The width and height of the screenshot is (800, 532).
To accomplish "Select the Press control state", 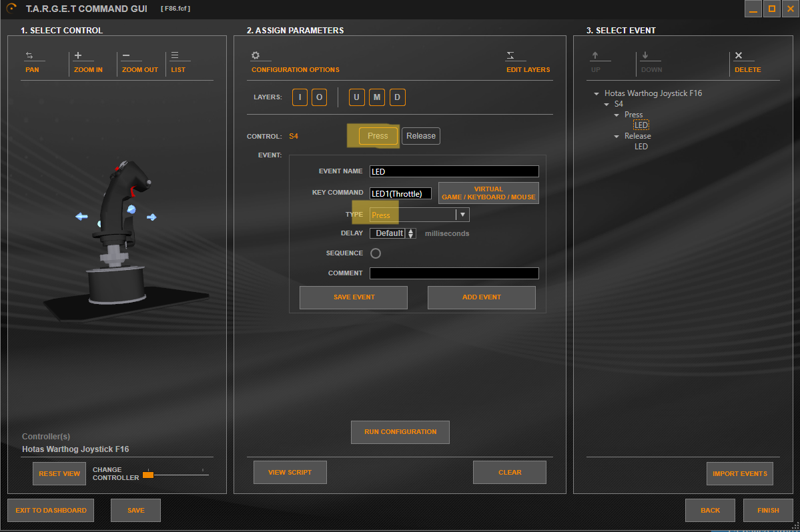I will tap(378, 136).
